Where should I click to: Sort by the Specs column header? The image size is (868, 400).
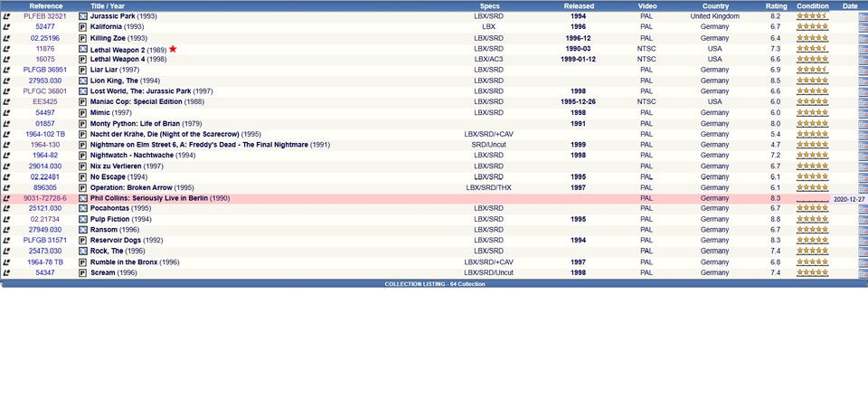click(x=490, y=6)
